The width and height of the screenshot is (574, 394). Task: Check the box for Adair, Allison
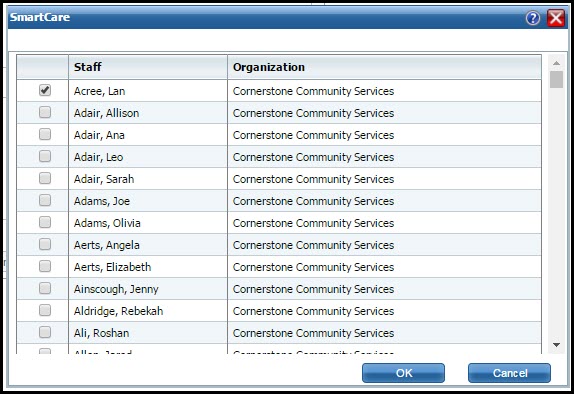click(45, 112)
